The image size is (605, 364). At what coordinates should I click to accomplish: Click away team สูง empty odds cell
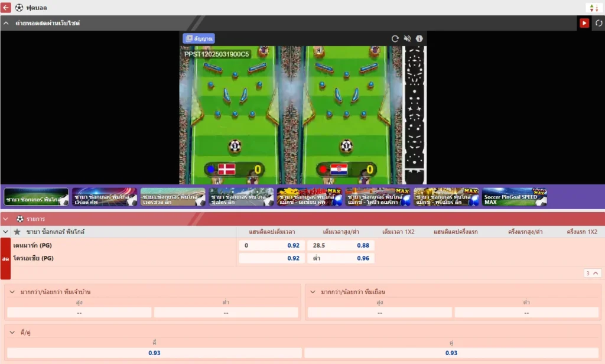point(380,313)
